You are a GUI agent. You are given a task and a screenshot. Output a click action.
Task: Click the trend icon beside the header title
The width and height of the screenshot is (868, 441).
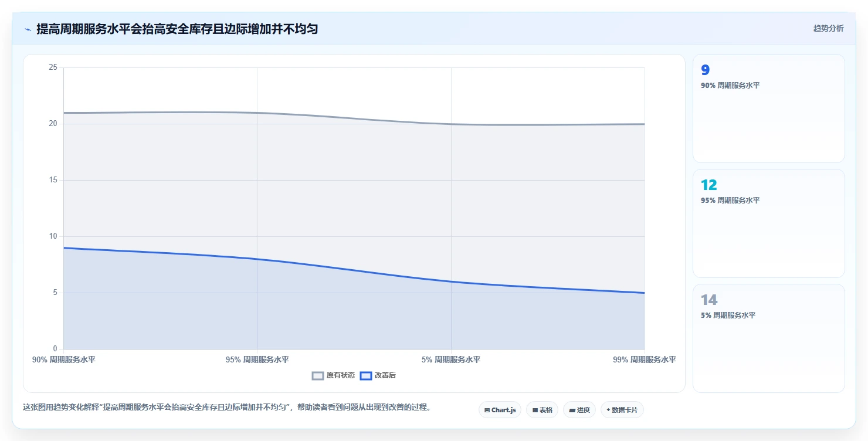point(28,29)
